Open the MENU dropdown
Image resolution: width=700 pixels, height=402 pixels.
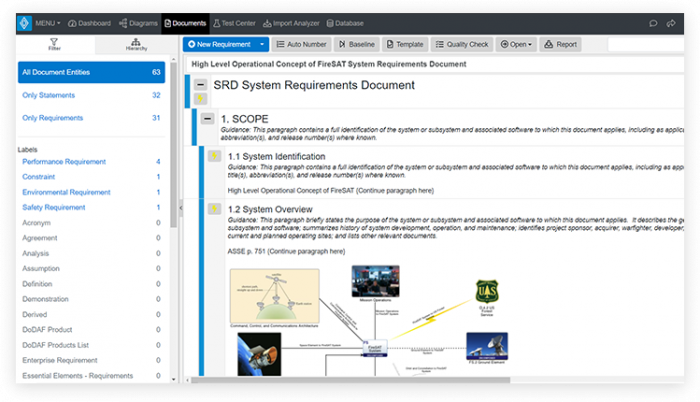click(x=47, y=23)
